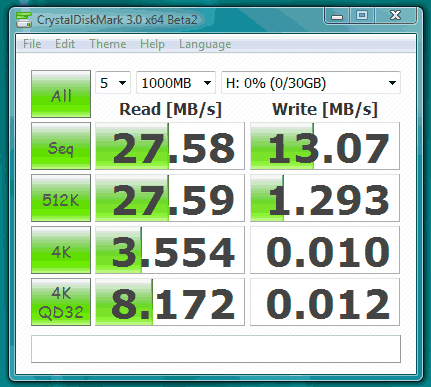Click the 512K write result 1.293
This screenshot has height=387, width=431.
(x=325, y=198)
